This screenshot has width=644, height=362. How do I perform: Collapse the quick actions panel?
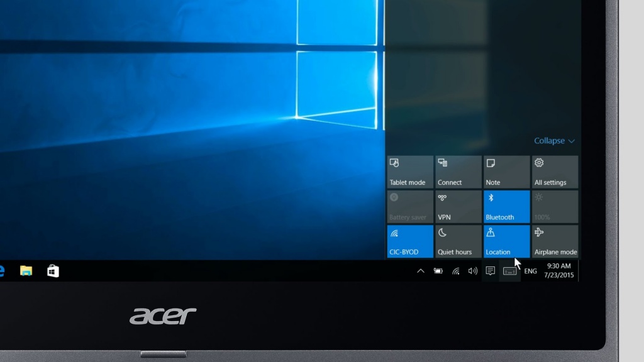click(554, 141)
